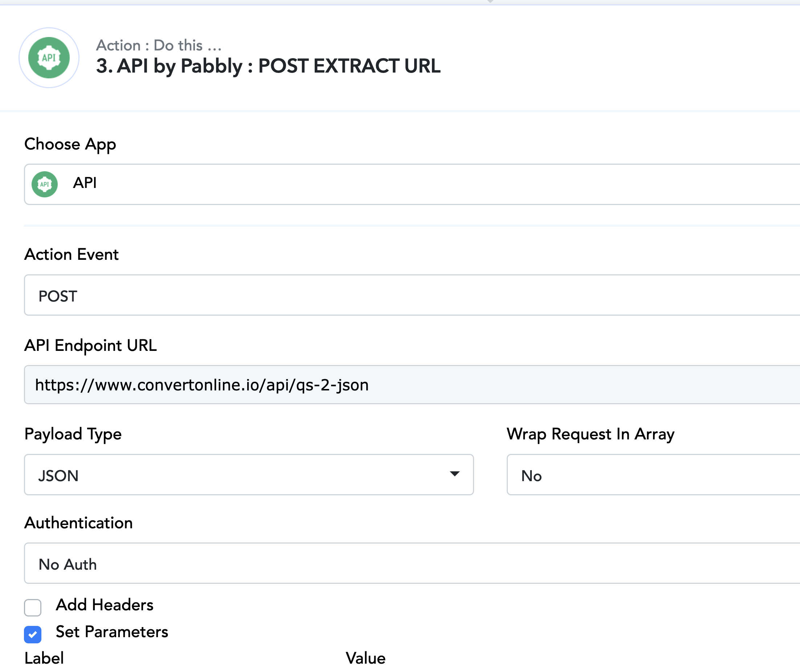This screenshot has width=800, height=672.
Task: Open the Payload Type JSON dropdown
Action: (x=249, y=475)
